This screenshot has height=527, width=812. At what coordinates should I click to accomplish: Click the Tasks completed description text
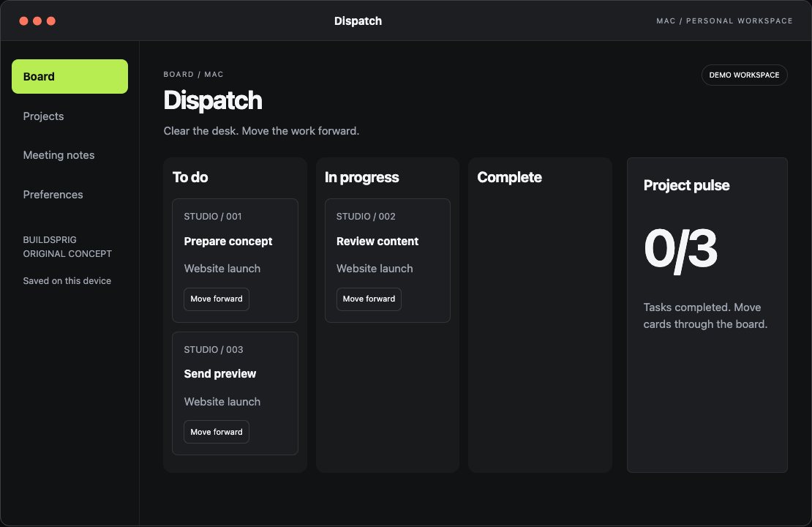[705, 315]
